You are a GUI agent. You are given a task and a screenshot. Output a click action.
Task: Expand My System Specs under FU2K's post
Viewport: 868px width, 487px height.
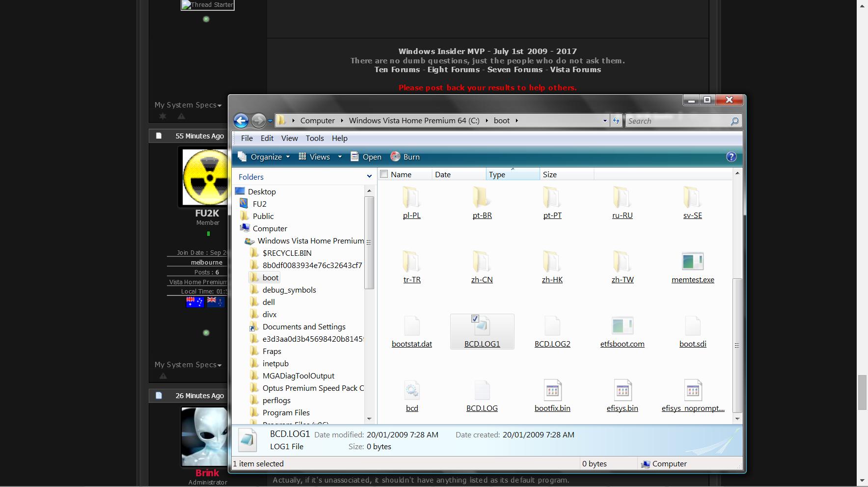188,365
